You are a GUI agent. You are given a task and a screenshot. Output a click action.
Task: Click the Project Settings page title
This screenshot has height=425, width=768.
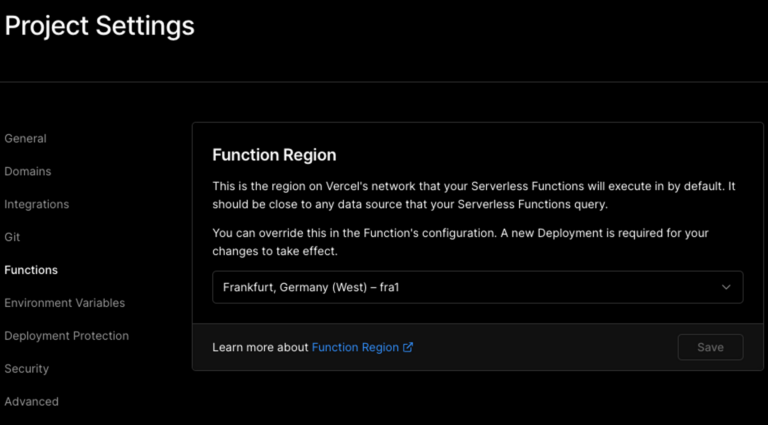(x=99, y=26)
